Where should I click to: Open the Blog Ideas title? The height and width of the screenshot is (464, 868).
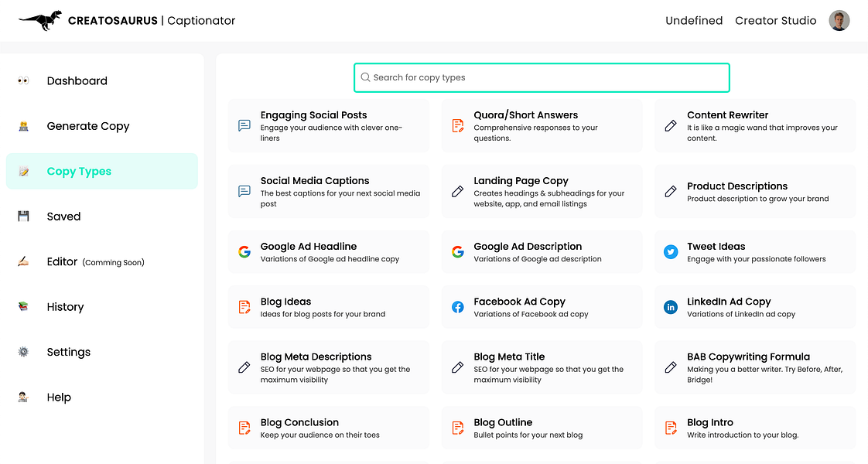pos(285,302)
